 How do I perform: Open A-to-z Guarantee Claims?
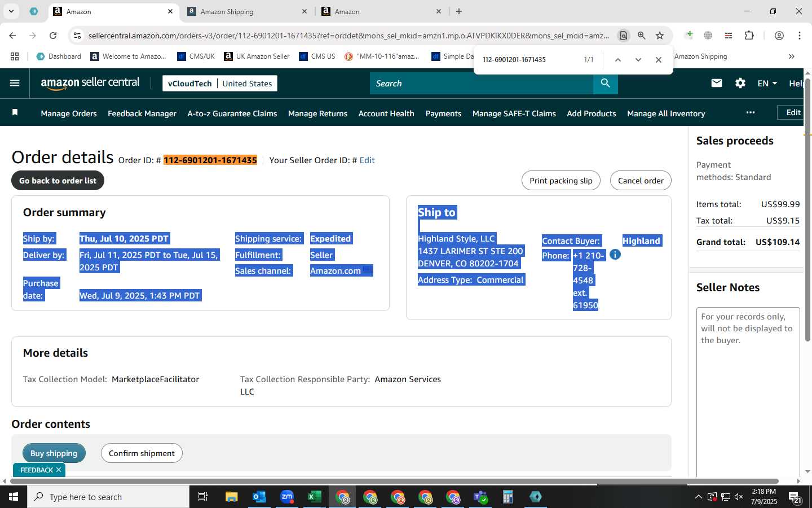coord(232,113)
